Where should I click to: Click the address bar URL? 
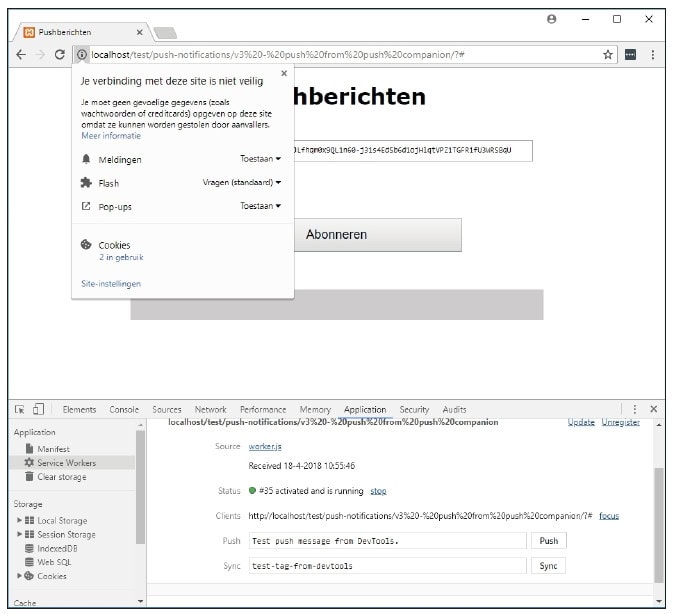[x=278, y=54]
